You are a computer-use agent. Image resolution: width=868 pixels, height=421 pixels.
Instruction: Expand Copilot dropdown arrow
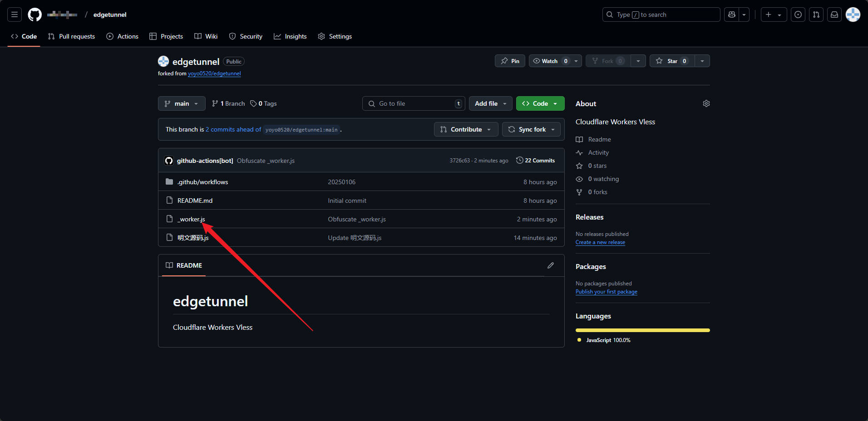point(744,15)
